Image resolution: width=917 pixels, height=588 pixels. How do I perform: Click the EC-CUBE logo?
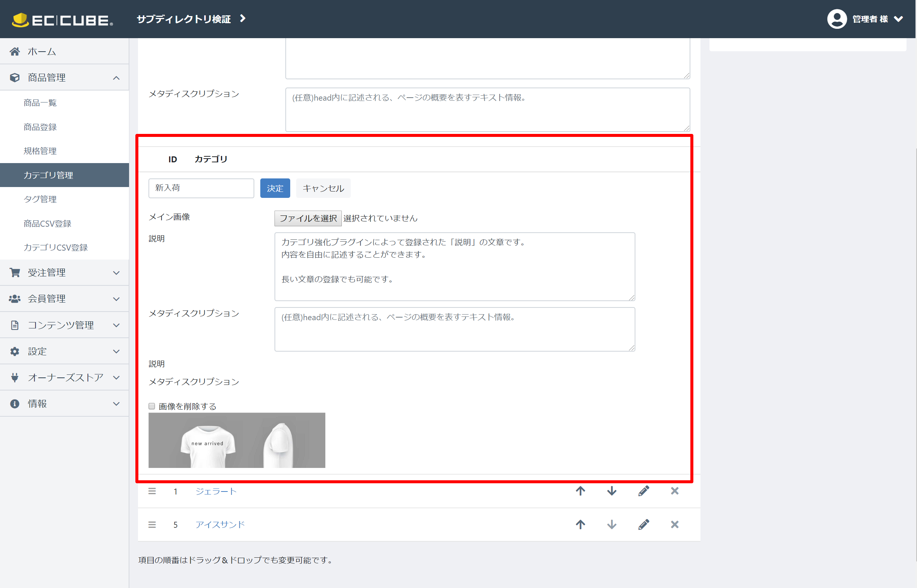click(62, 19)
